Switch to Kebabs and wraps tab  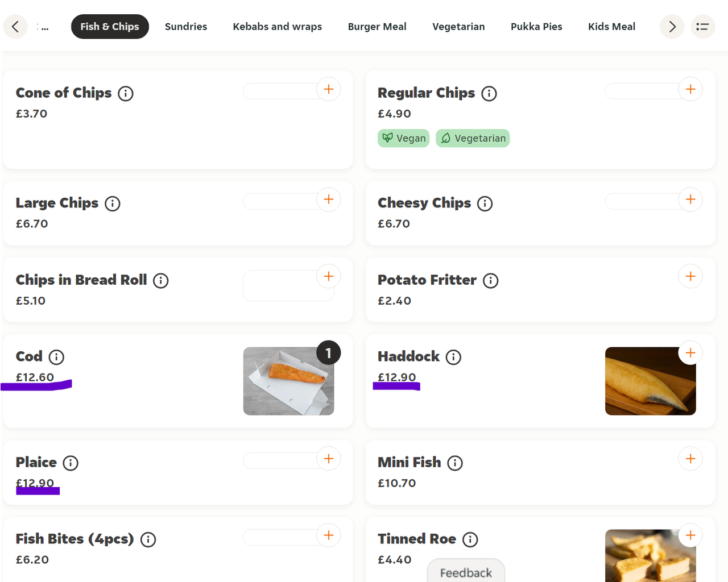pyautogui.click(x=277, y=27)
